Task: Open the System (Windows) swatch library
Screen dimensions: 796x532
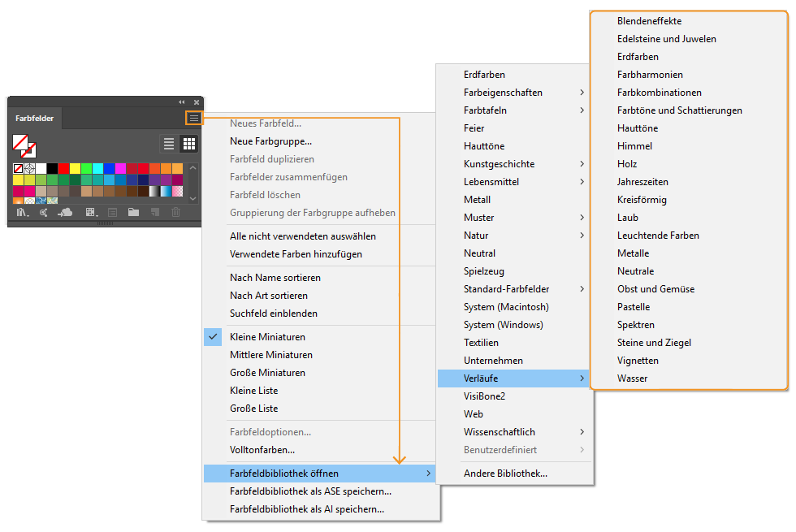Action: click(x=513, y=325)
